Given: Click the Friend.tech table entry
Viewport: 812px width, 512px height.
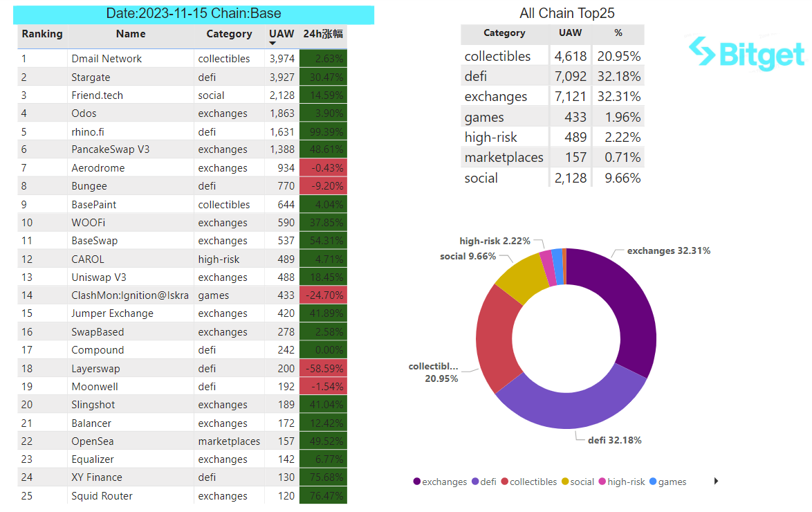Looking at the screenshot, I should (x=98, y=95).
